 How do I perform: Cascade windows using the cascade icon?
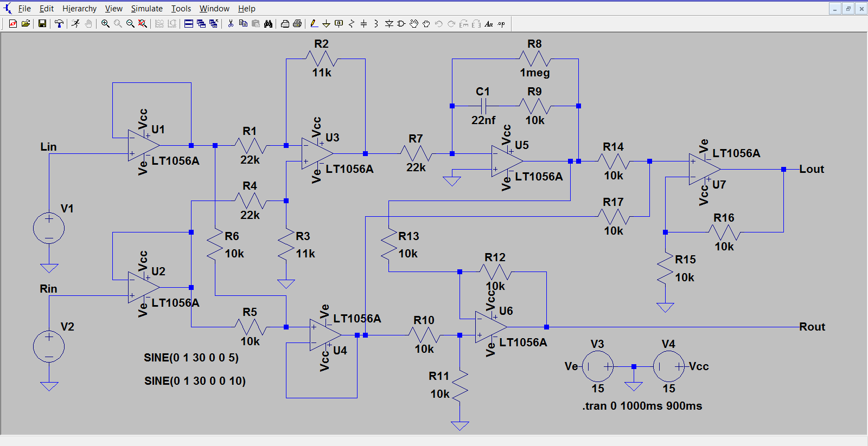click(x=201, y=24)
